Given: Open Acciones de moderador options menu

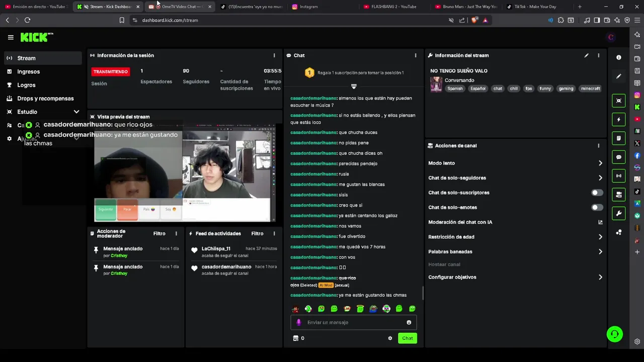Looking at the screenshot, I should pos(176,234).
